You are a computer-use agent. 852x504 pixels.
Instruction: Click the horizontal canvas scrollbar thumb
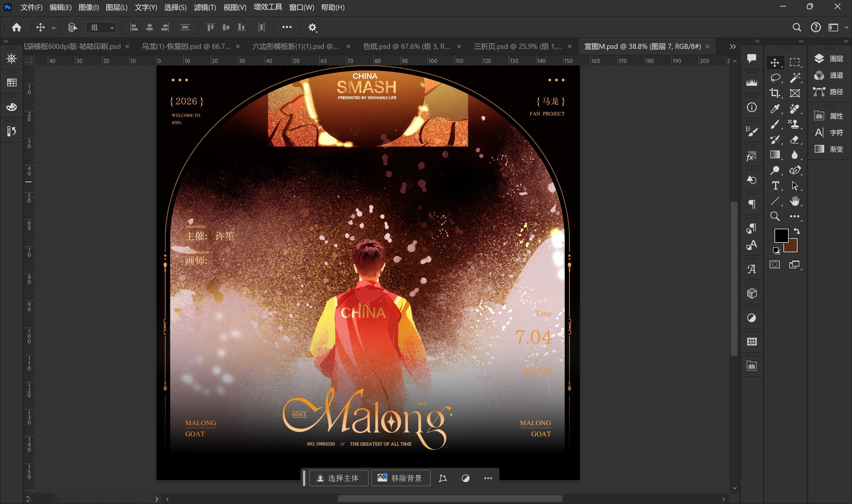pos(450,499)
